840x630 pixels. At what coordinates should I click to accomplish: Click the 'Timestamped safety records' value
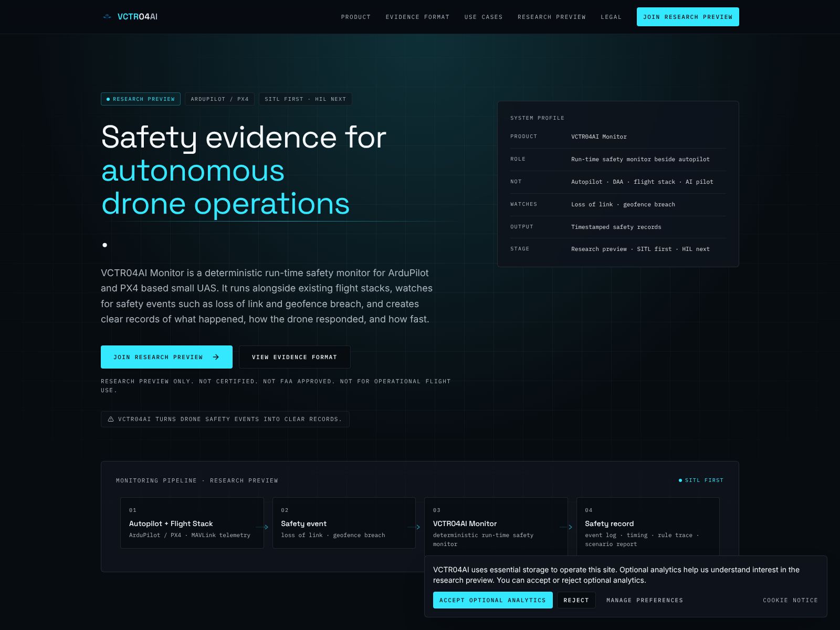(616, 227)
